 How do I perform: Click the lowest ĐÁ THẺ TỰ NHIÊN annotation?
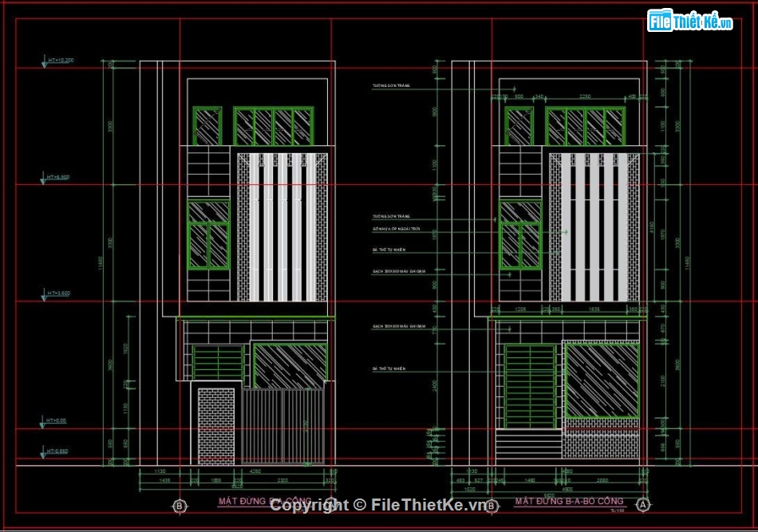coord(389,368)
